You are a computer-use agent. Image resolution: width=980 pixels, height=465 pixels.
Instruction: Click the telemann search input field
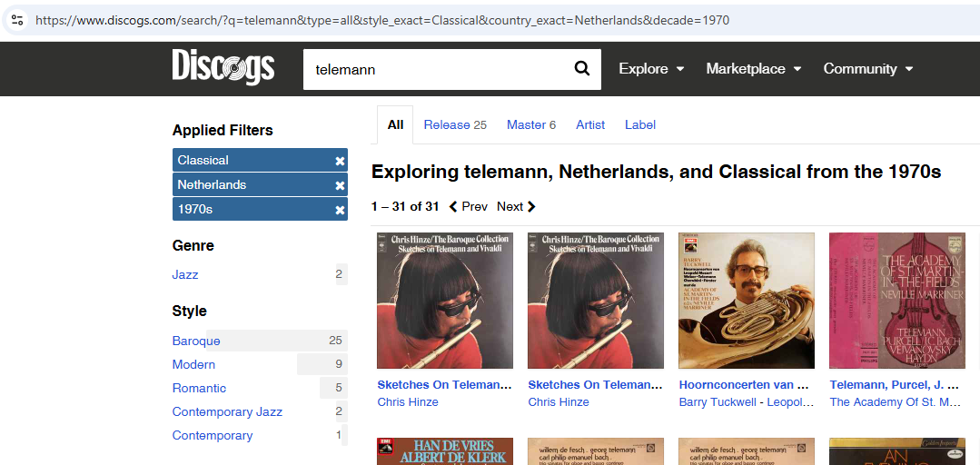pos(436,69)
